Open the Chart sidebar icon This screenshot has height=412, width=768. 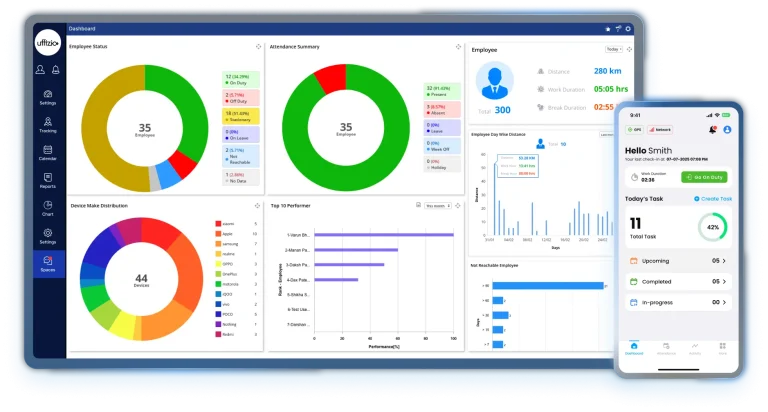(48, 207)
